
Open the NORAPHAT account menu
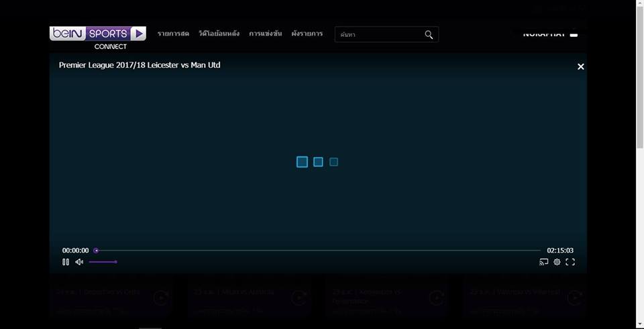[x=550, y=34]
